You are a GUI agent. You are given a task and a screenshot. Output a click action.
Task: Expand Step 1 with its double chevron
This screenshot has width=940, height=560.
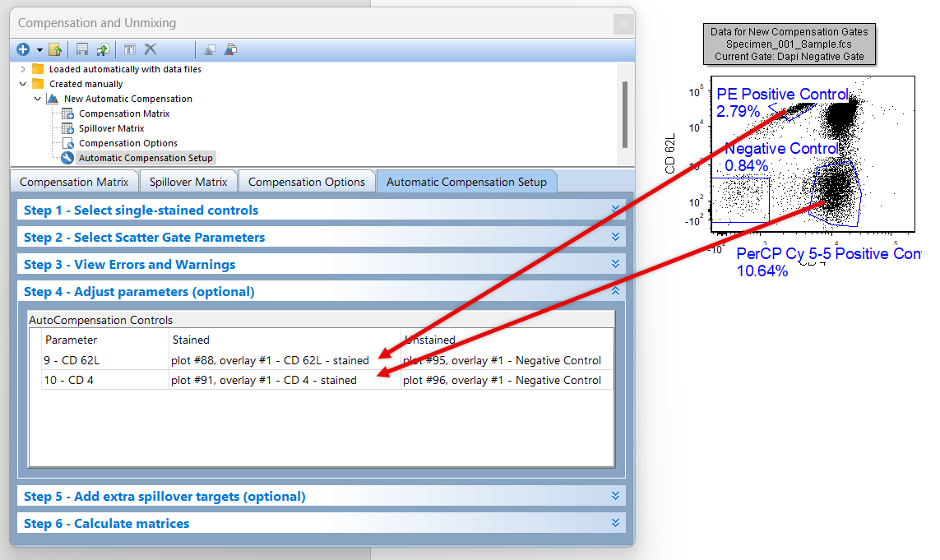615,209
